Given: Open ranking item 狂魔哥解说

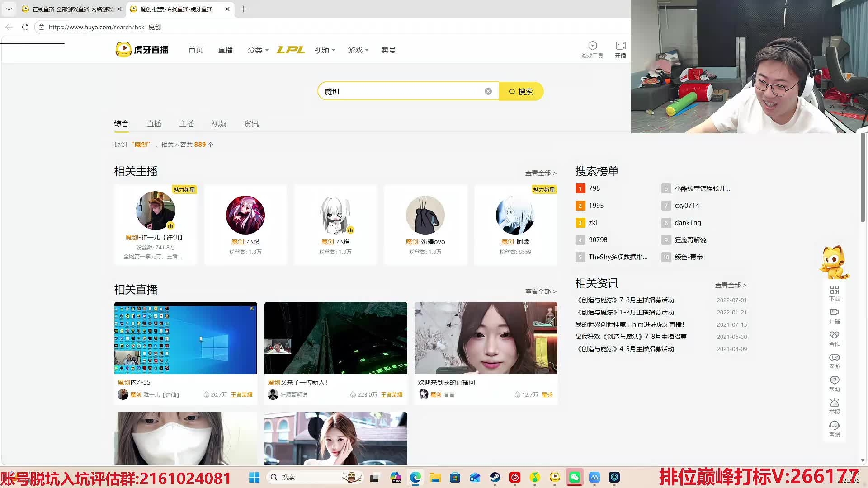Looking at the screenshot, I should (690, 240).
